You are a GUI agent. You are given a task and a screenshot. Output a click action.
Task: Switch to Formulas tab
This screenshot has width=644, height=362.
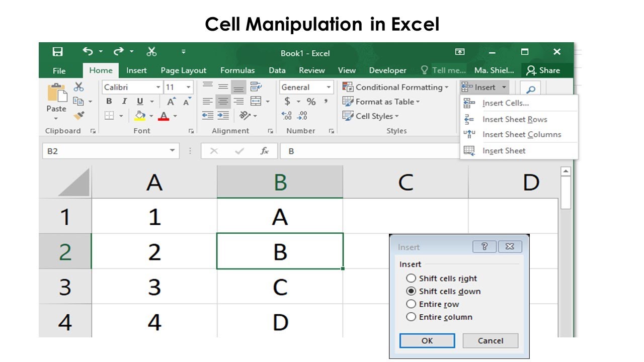237,70
